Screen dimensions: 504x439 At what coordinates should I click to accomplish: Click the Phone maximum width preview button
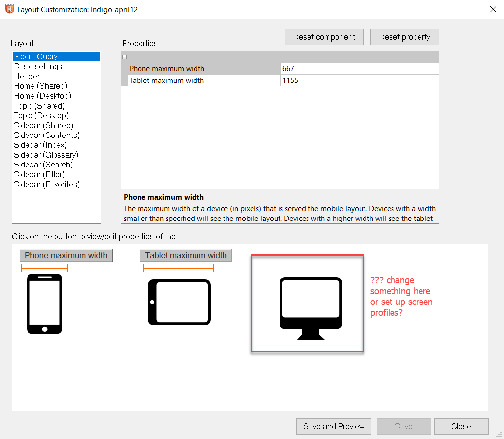tap(66, 255)
